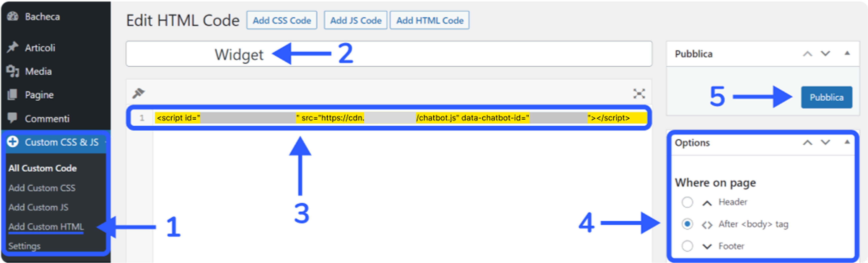Open Add Custom CSS submenu item
868x263 pixels.
coord(42,188)
